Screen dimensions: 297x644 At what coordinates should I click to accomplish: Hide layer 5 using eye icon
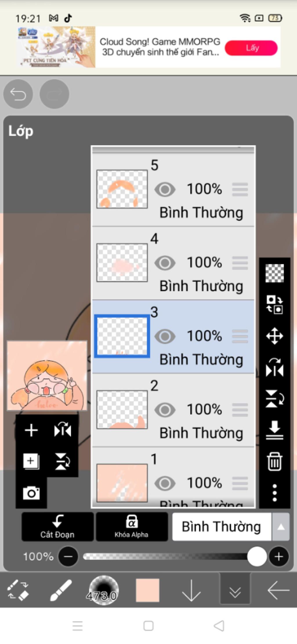click(x=165, y=190)
